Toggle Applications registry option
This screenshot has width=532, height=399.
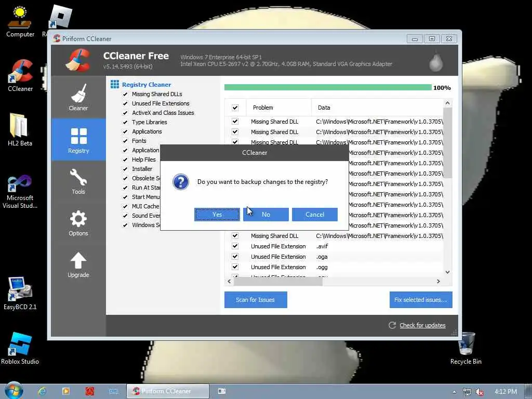coord(125,131)
